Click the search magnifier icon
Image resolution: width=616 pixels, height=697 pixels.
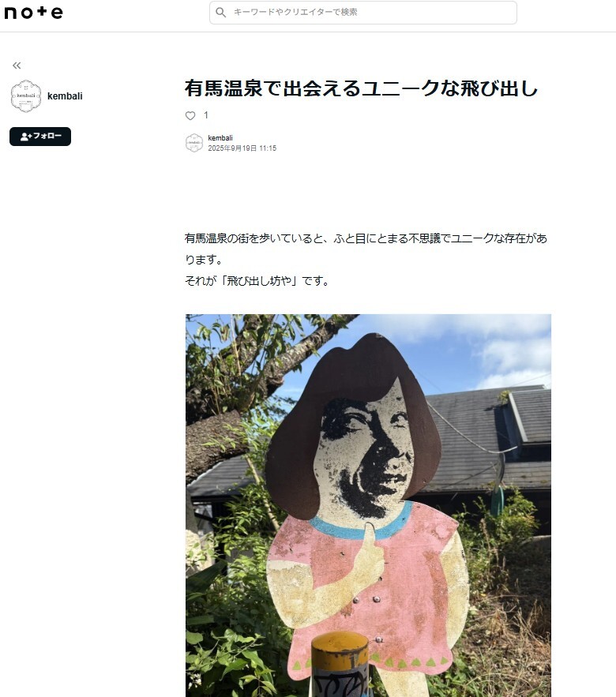[x=221, y=13]
